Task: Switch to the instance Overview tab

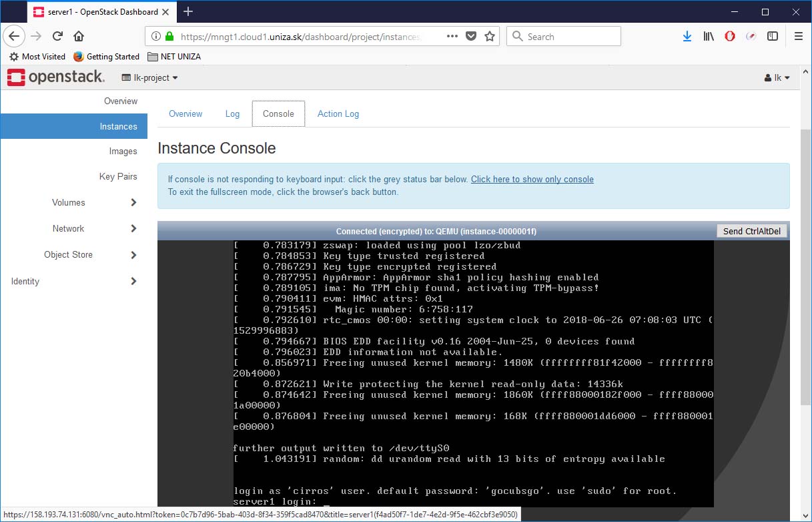Action: pyautogui.click(x=185, y=114)
